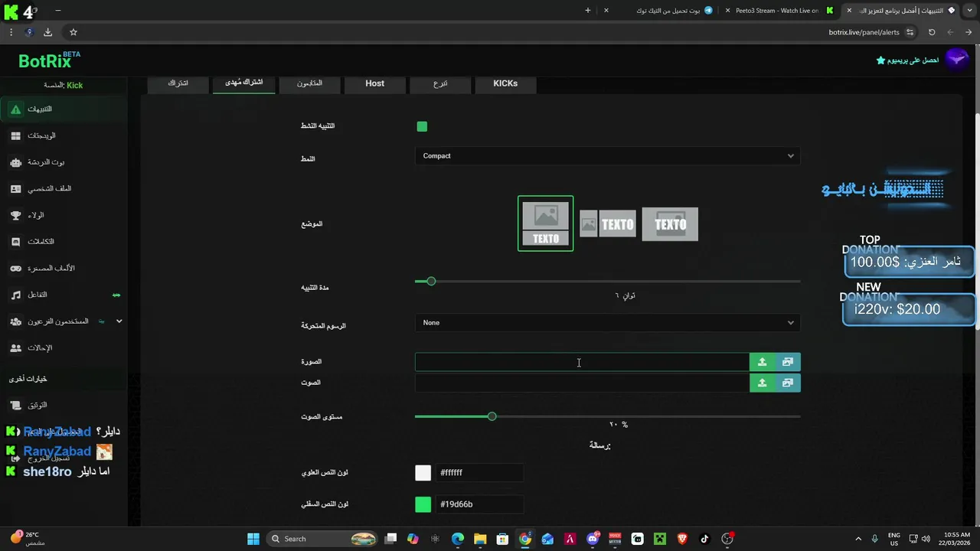Select image-above-text layout option
This screenshot has height=551, width=980.
pos(545,223)
